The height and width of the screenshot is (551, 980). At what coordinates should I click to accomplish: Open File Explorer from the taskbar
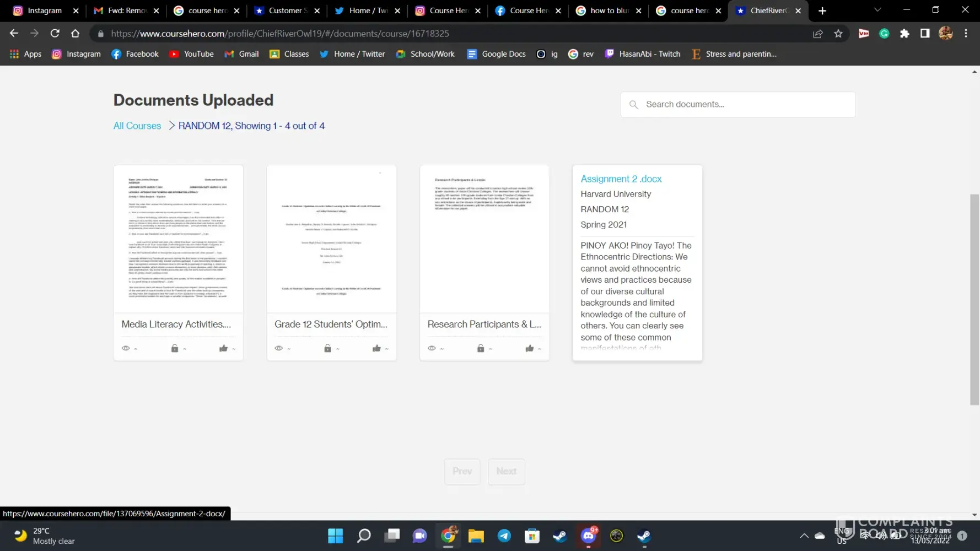coord(476,536)
